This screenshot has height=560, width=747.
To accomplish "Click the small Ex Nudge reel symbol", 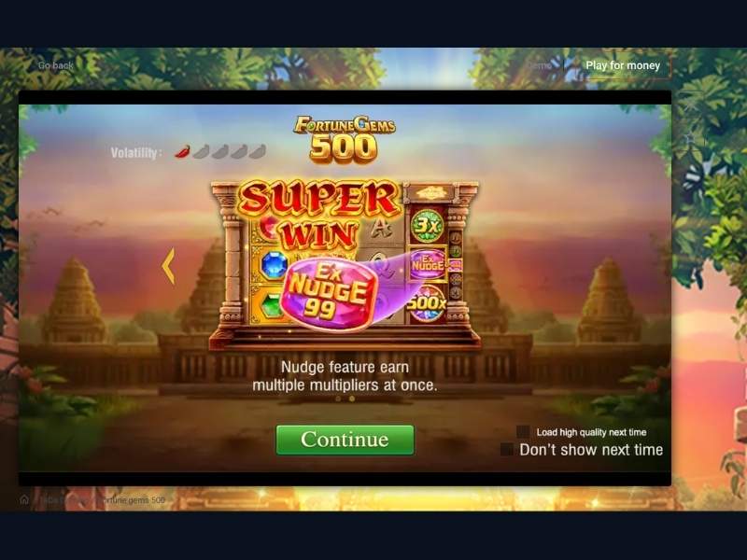I will tap(428, 264).
